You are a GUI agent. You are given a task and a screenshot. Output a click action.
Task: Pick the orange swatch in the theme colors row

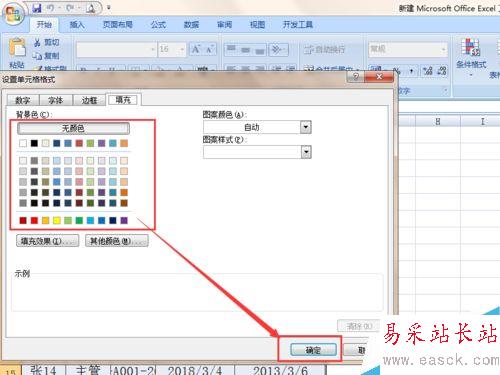[124, 143]
